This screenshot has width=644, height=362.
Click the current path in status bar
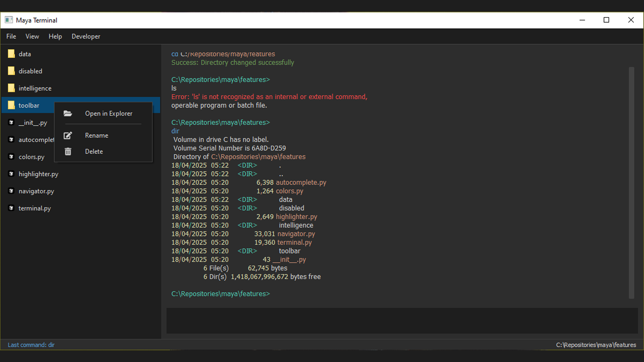[596, 345]
